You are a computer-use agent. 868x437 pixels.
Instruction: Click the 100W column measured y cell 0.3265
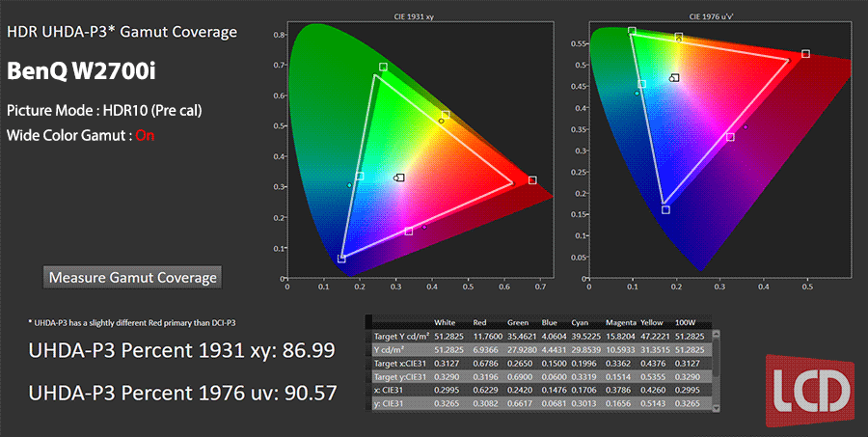[688, 404]
